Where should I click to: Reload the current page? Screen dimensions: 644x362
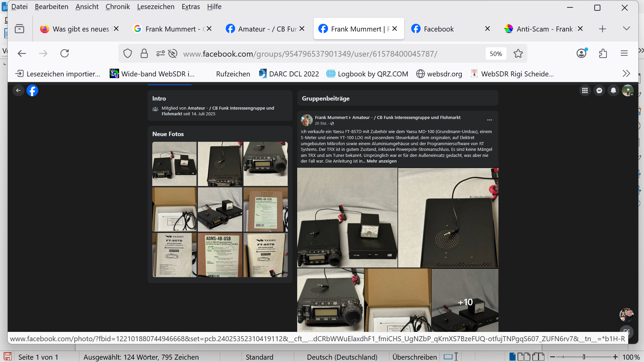pyautogui.click(x=64, y=54)
